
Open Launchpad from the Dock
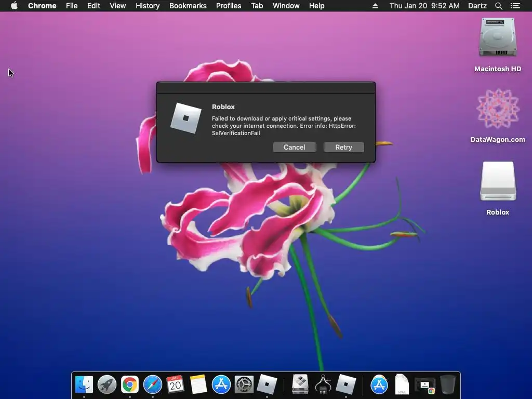(107, 384)
